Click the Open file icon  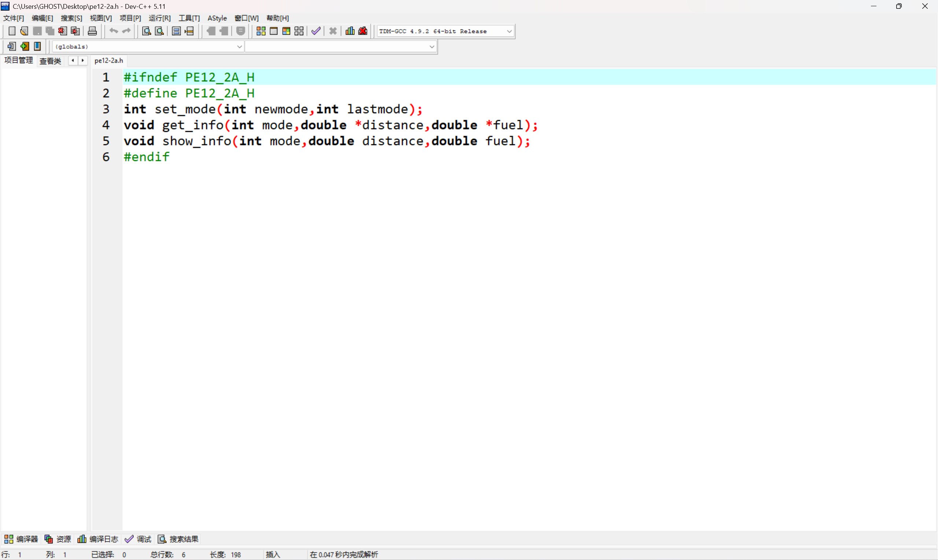[24, 31]
